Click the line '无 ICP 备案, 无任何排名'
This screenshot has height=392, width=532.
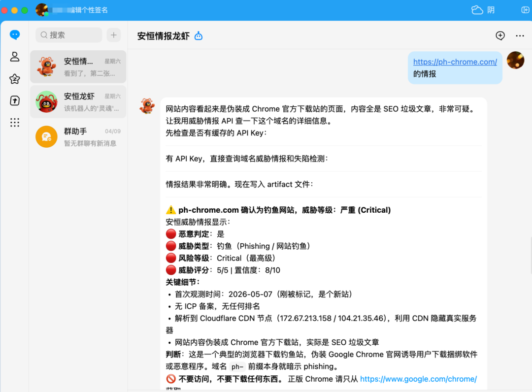pyautogui.click(x=217, y=306)
